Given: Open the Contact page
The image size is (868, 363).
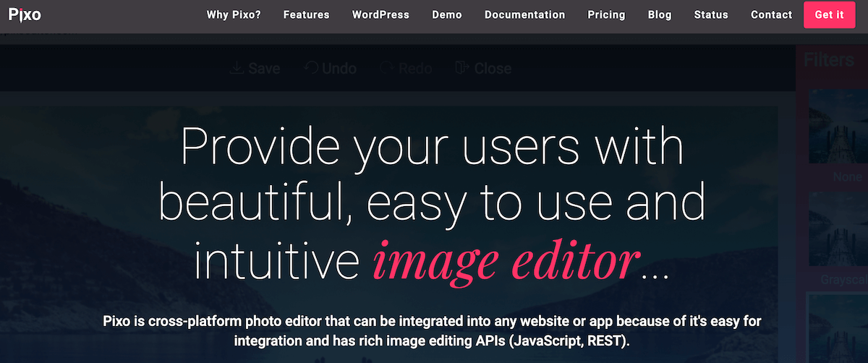Looking at the screenshot, I should (x=771, y=14).
